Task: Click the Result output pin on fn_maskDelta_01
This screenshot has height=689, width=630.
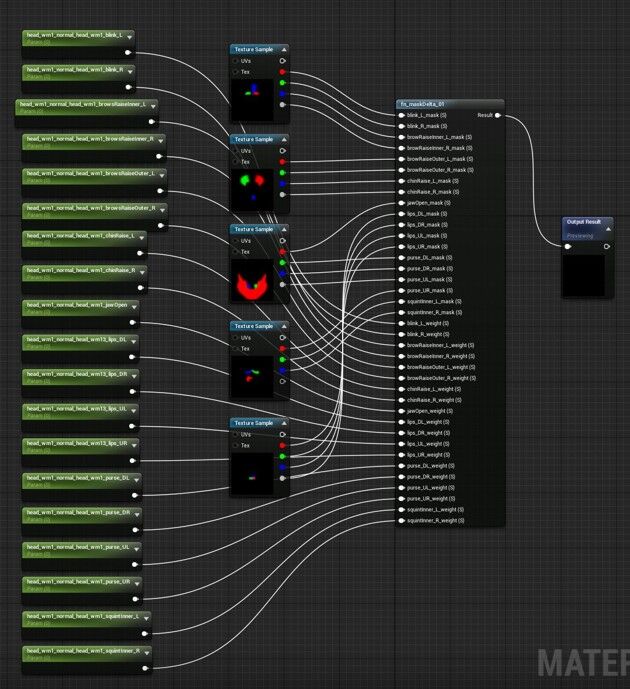Action: tap(498, 115)
